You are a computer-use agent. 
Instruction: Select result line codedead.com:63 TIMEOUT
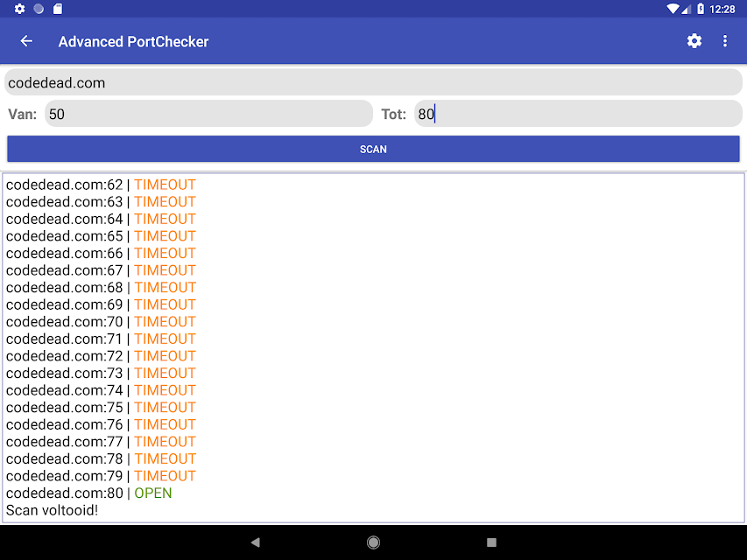tap(101, 202)
